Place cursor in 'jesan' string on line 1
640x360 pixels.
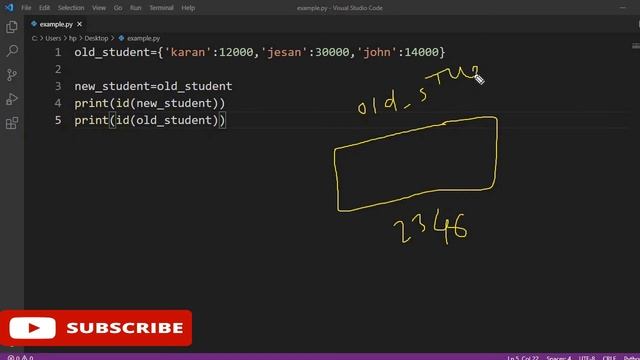coord(284,52)
